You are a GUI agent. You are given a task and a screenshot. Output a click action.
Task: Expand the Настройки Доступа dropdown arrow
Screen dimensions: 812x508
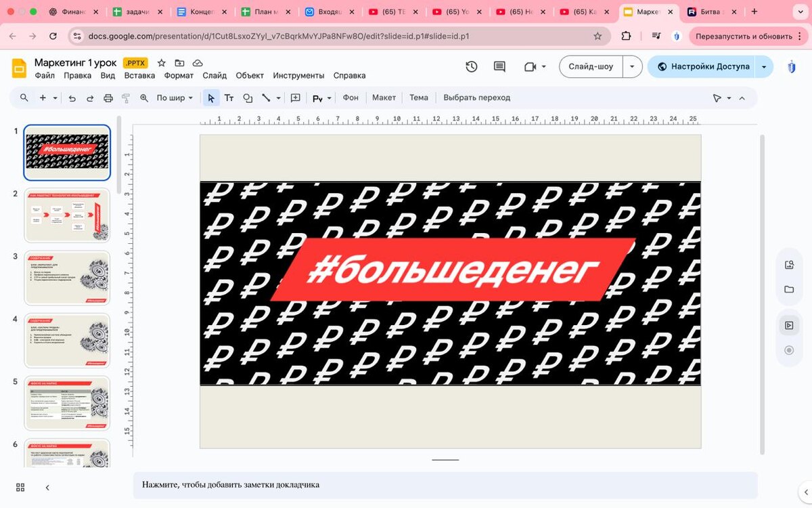click(765, 66)
